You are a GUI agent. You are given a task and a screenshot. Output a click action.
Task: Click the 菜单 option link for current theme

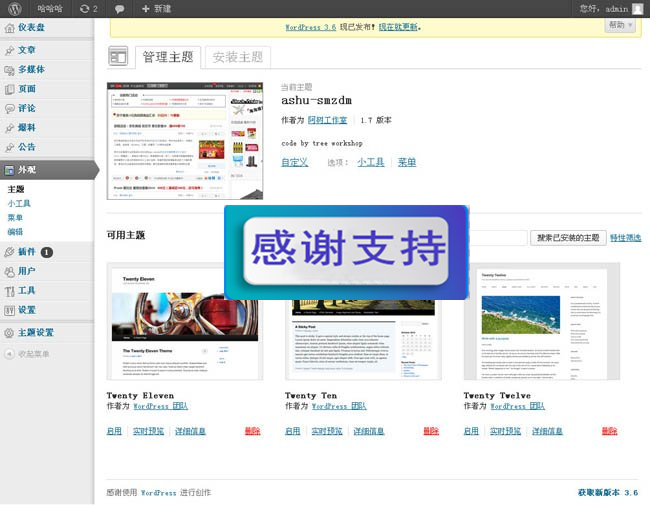click(x=407, y=162)
